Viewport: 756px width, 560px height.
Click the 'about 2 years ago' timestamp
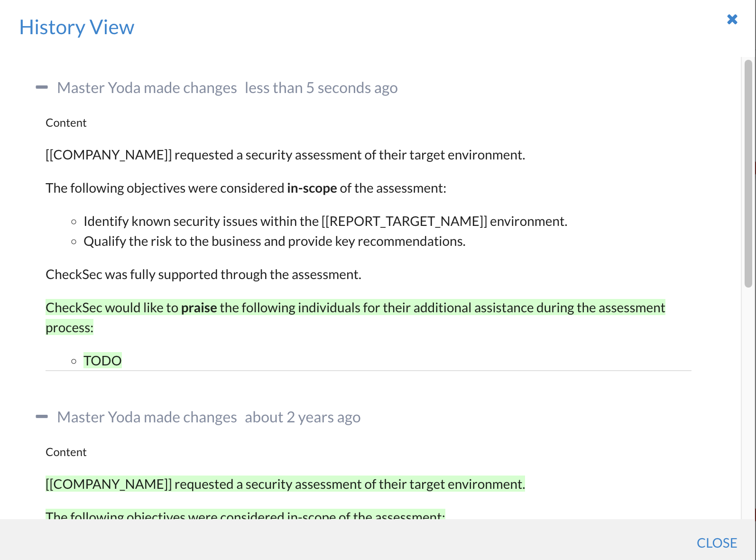(x=302, y=417)
